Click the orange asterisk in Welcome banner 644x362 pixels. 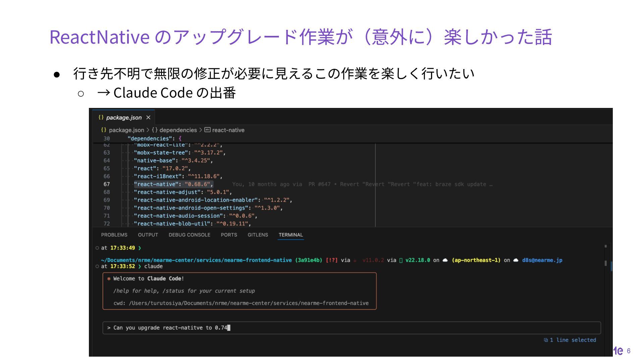pyautogui.click(x=109, y=279)
